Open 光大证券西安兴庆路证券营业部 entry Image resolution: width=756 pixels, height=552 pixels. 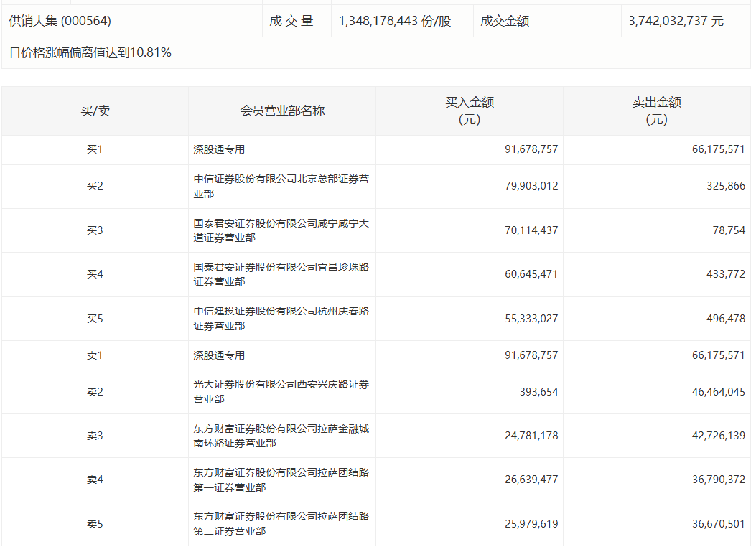coord(281,392)
